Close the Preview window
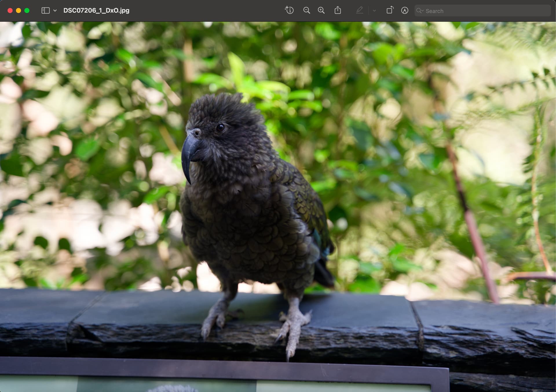Screen dimensions: 556x392 point(10,11)
